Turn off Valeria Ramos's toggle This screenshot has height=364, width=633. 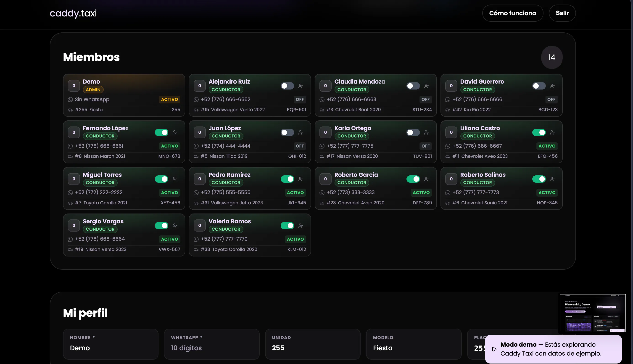tap(287, 225)
